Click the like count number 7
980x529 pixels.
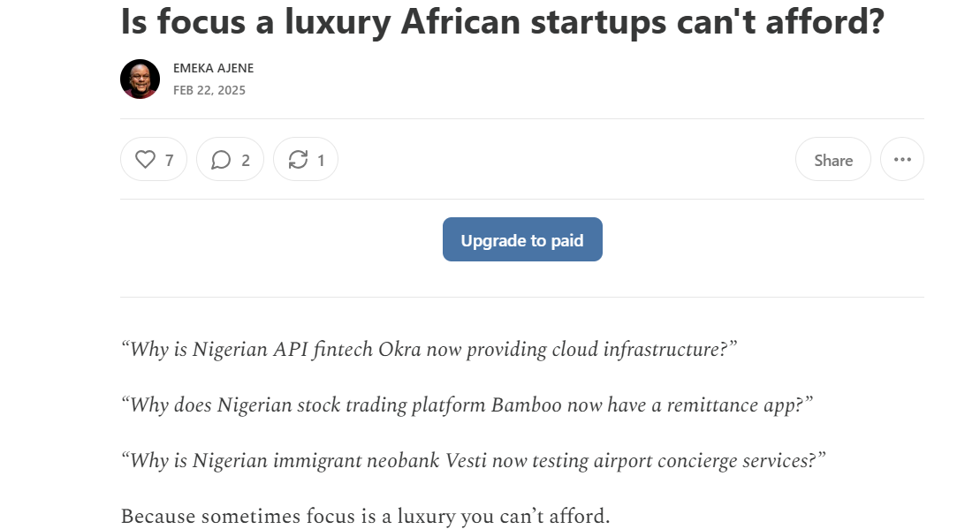coord(169,161)
